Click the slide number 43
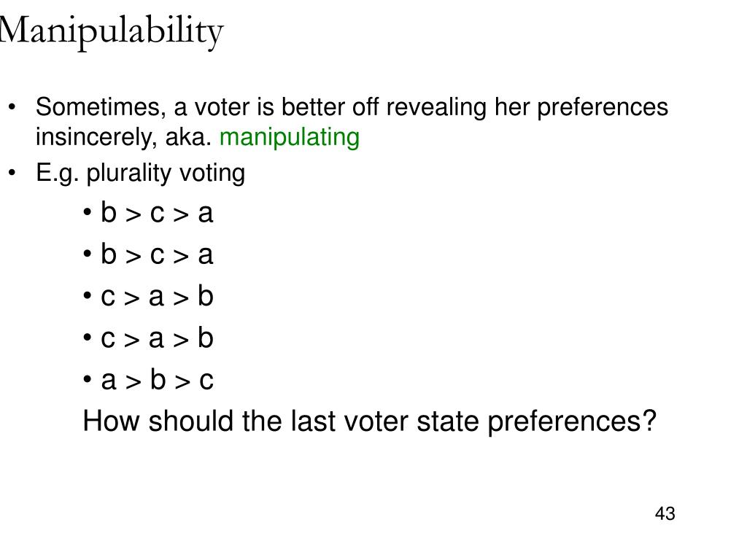The height and width of the screenshot is (560, 747). 665,514
